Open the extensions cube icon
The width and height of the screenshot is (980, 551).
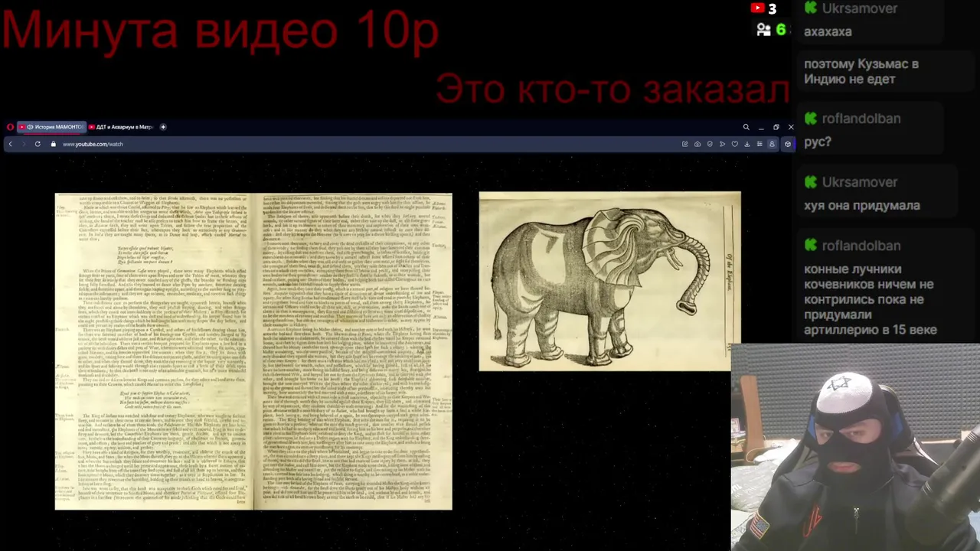coord(788,144)
